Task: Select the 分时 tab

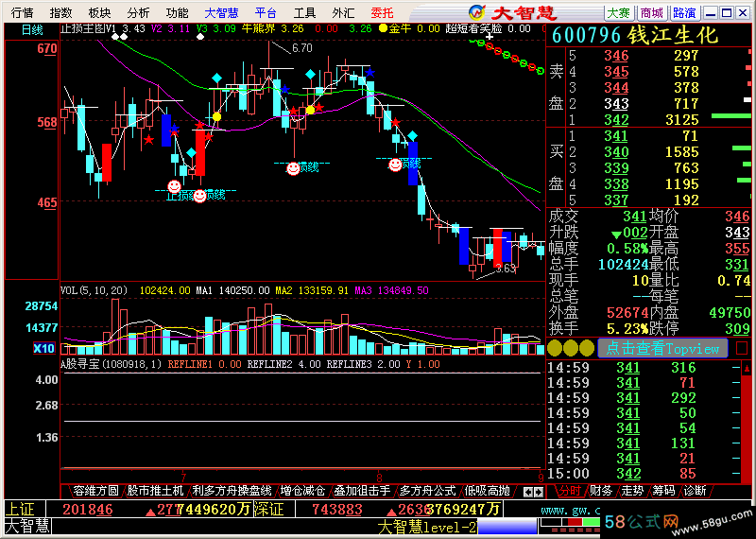Action: [569, 491]
